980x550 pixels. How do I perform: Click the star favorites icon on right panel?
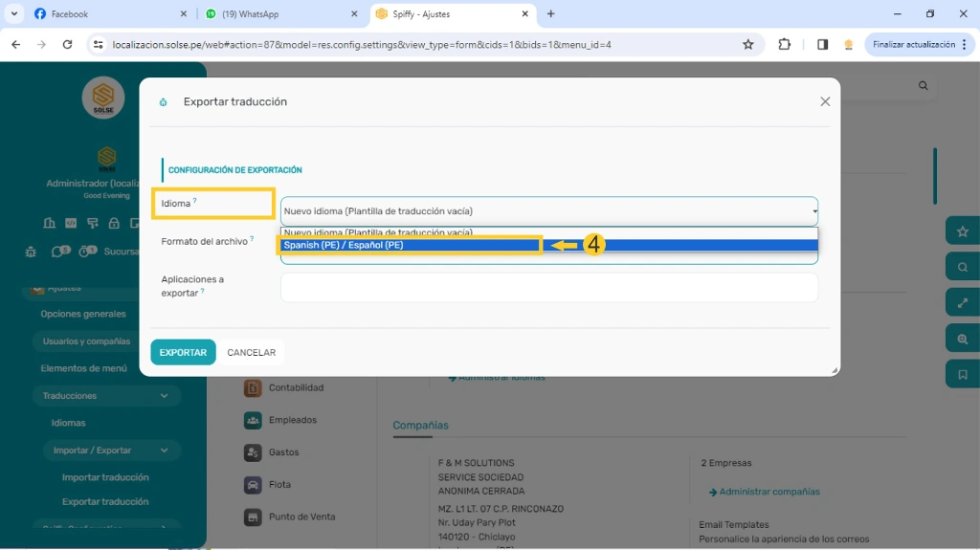coord(962,231)
